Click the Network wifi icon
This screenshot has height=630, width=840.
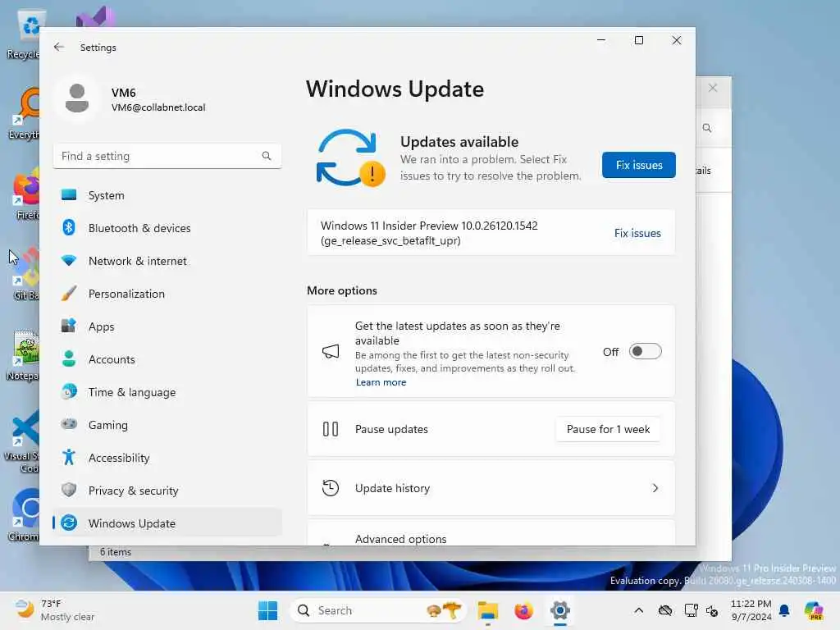69,261
